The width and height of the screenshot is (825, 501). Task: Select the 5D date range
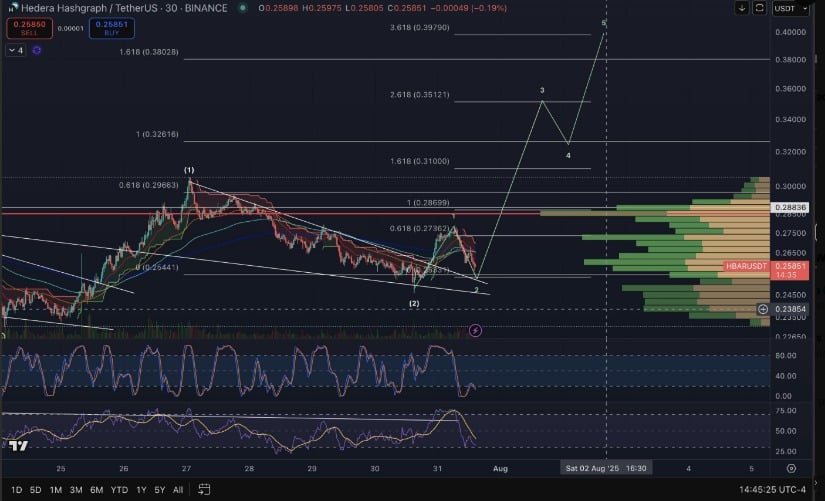pyautogui.click(x=35, y=490)
